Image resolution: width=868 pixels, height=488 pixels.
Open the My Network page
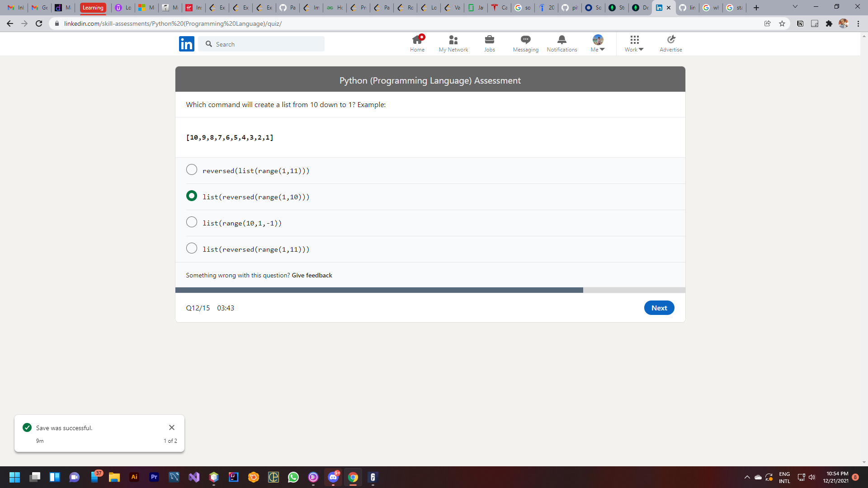[453, 43]
